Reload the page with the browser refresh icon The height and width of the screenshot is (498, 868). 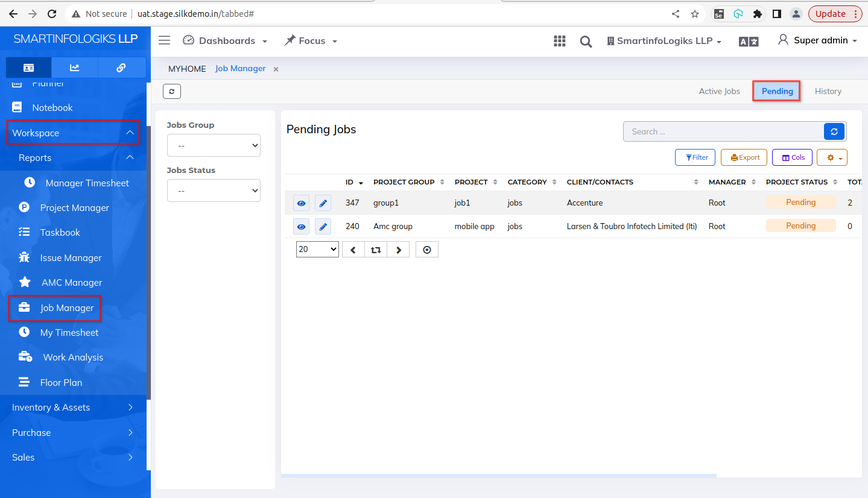click(x=52, y=13)
